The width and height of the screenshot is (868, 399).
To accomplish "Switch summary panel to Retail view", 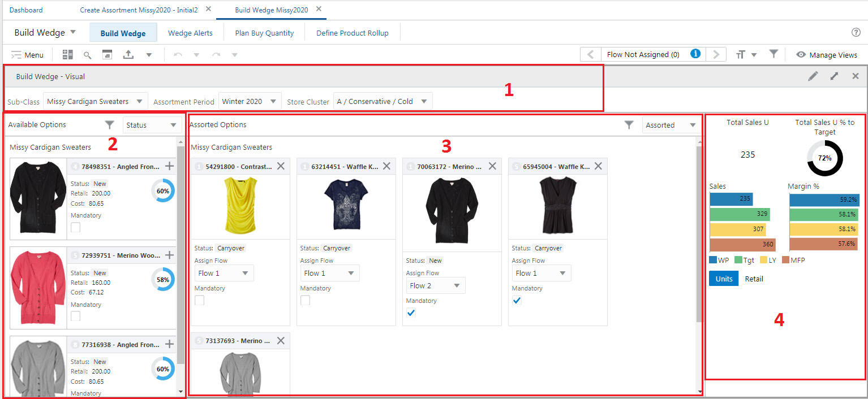I will [754, 278].
